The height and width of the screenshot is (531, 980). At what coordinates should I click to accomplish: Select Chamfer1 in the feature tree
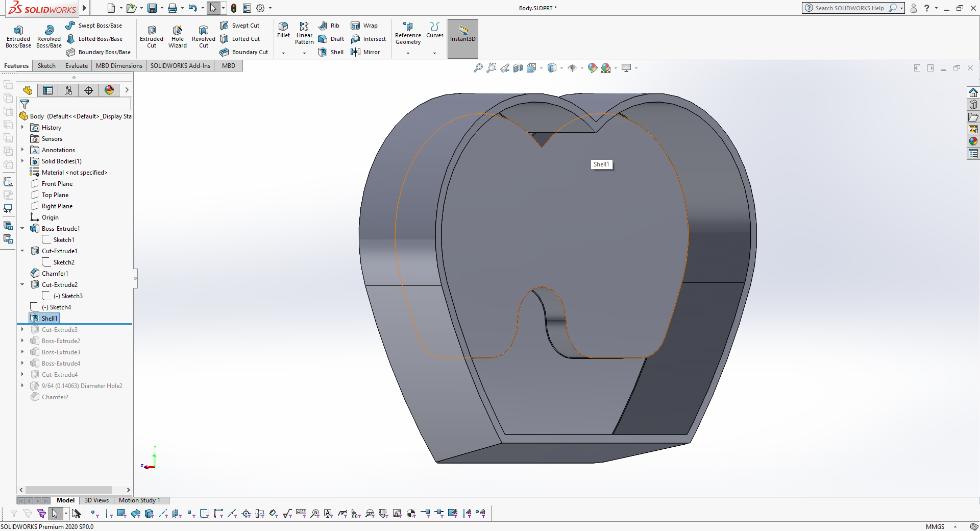pos(55,274)
